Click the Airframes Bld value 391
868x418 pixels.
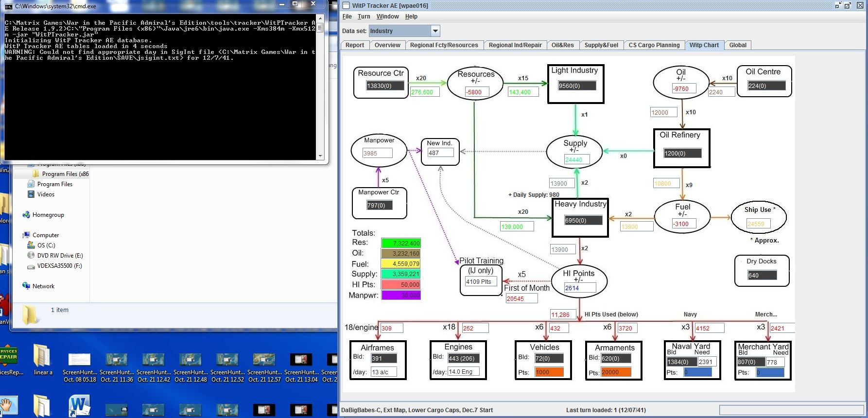click(384, 359)
